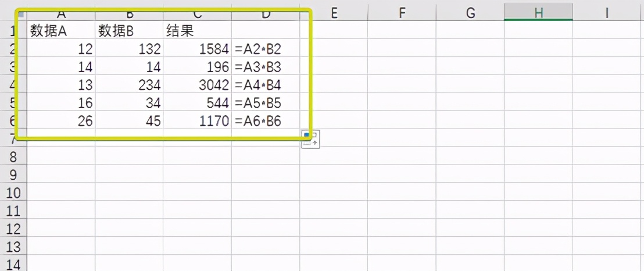
Task: Click cell with value 234
Action: (129, 85)
